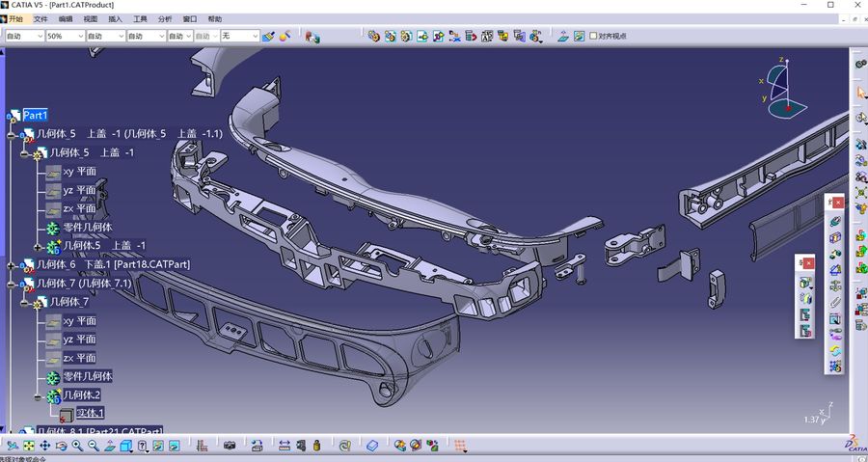Image resolution: width=868 pixels, height=462 pixels.
Task: Open the 工具 menu
Action: tap(140, 19)
